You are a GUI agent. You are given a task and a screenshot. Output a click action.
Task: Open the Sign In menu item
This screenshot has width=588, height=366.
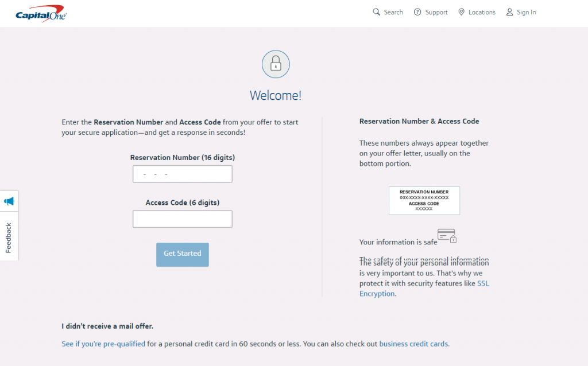[x=521, y=12]
